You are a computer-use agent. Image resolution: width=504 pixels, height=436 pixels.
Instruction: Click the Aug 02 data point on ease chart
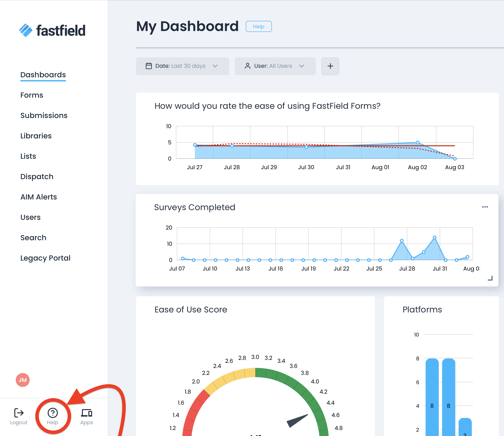coord(417,143)
